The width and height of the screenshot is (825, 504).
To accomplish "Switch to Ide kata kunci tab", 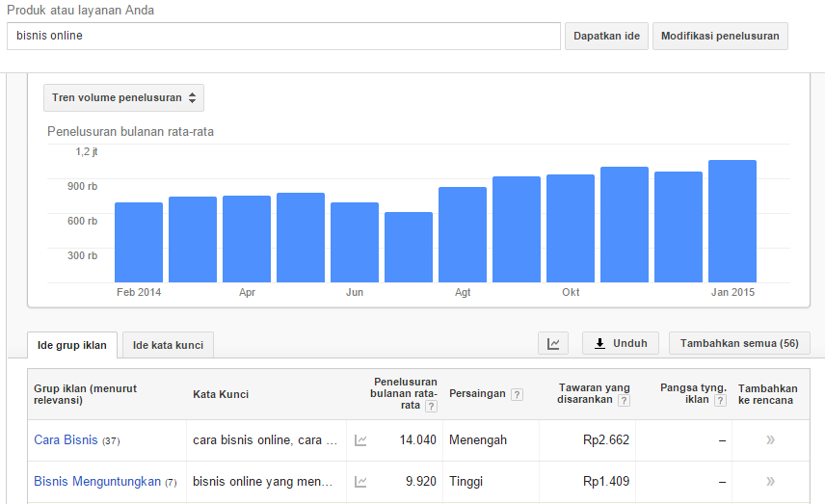I will (168, 345).
